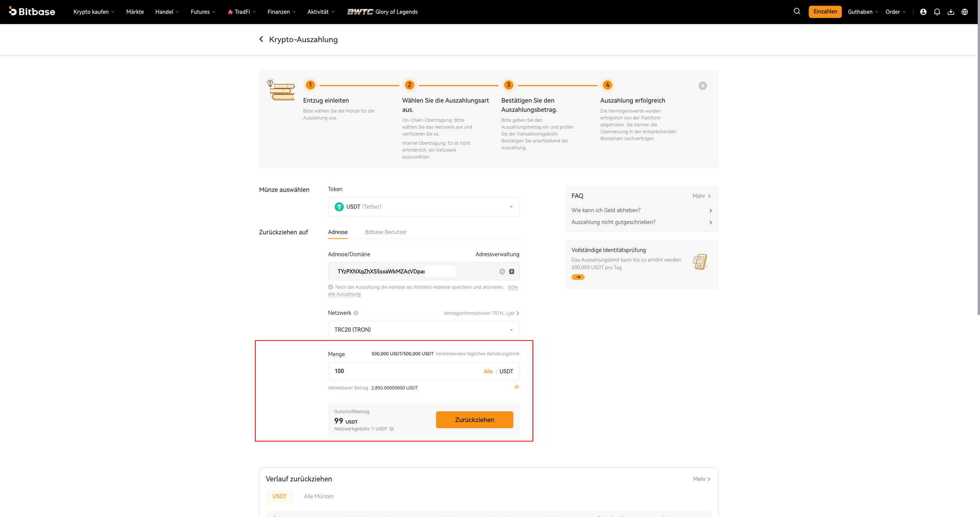Open Auszahlung nicht gutgeschrieben? FAQ
This screenshot has width=980, height=517.
[x=642, y=222]
